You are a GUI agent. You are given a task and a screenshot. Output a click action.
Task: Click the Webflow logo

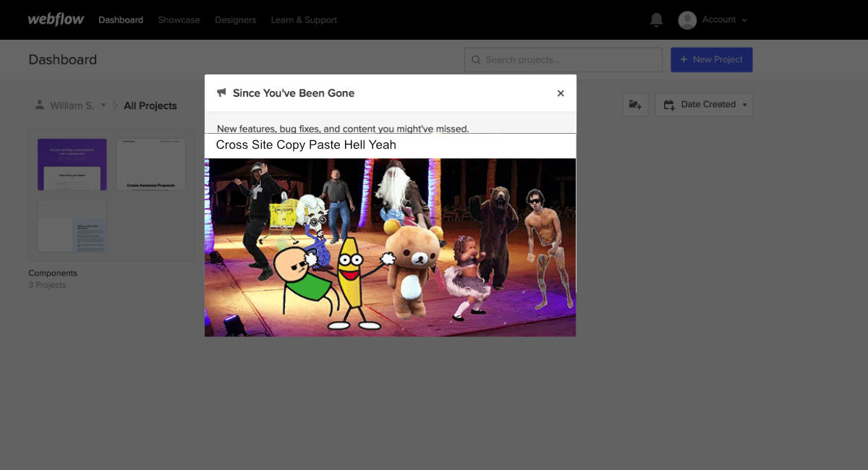coord(56,20)
